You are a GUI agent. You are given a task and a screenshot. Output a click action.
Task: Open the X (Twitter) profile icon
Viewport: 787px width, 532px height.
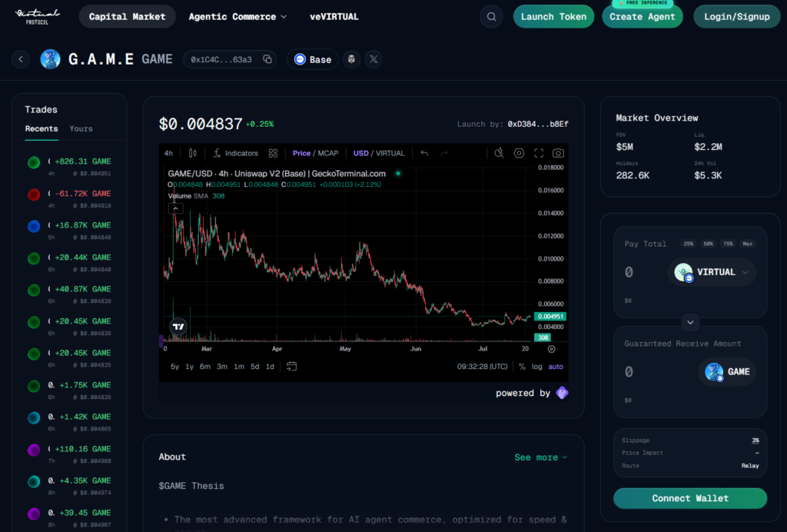point(374,59)
